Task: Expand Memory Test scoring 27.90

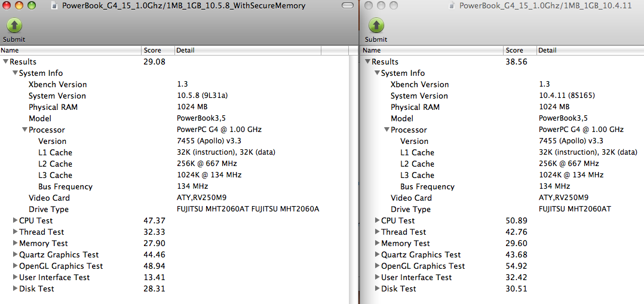Action: click(16, 244)
